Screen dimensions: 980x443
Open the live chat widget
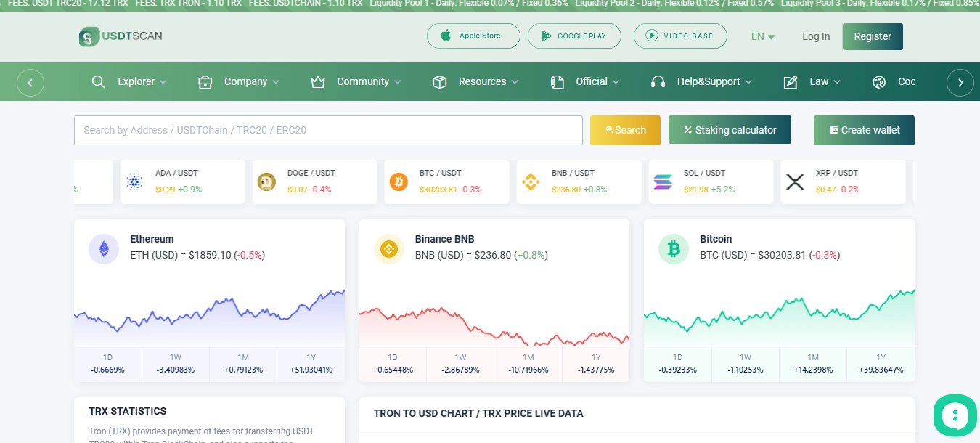coord(955,416)
